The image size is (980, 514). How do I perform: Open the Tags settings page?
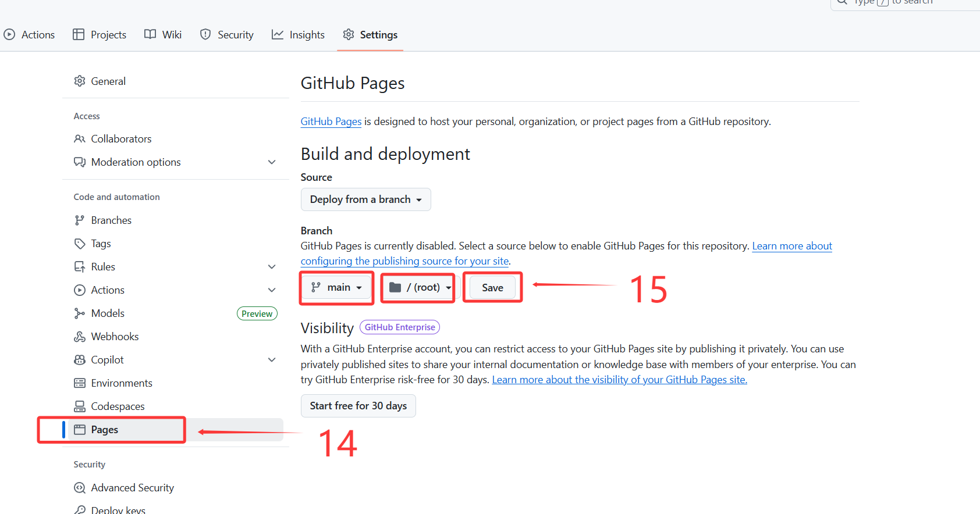point(176,244)
